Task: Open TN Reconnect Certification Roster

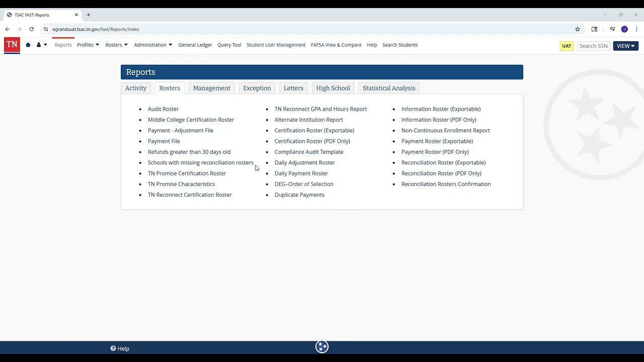Action: coord(190,195)
